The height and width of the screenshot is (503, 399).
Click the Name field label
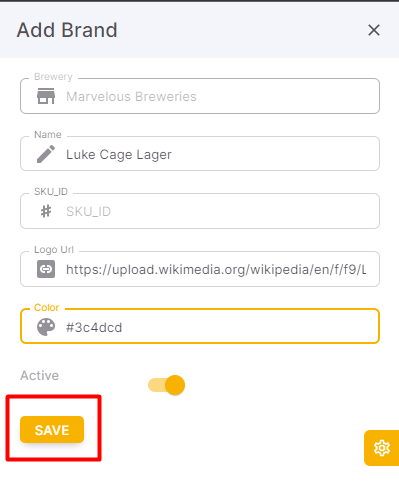tap(48, 135)
